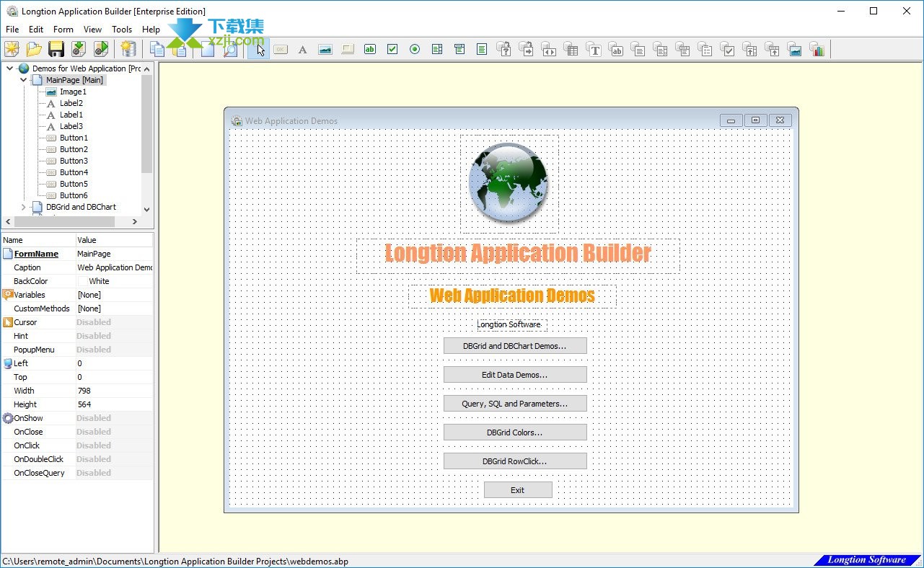Select the OK Button component tool
Image resolution: width=924 pixels, height=568 pixels.
[281, 49]
